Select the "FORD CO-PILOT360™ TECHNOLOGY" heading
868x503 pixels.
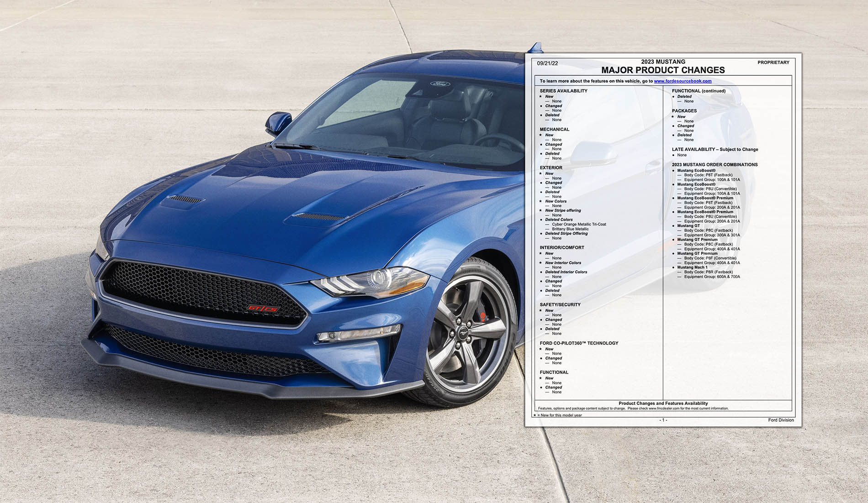[x=579, y=343]
